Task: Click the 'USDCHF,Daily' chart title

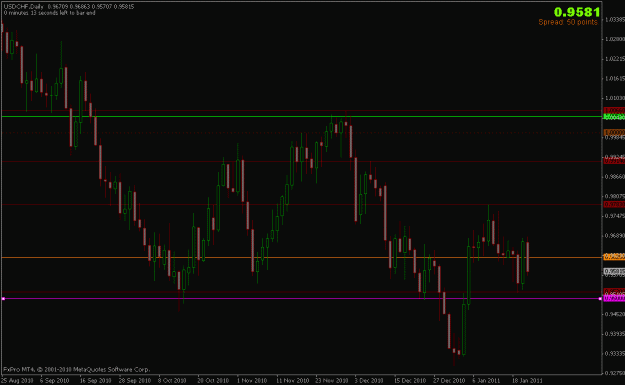Action: (24, 7)
